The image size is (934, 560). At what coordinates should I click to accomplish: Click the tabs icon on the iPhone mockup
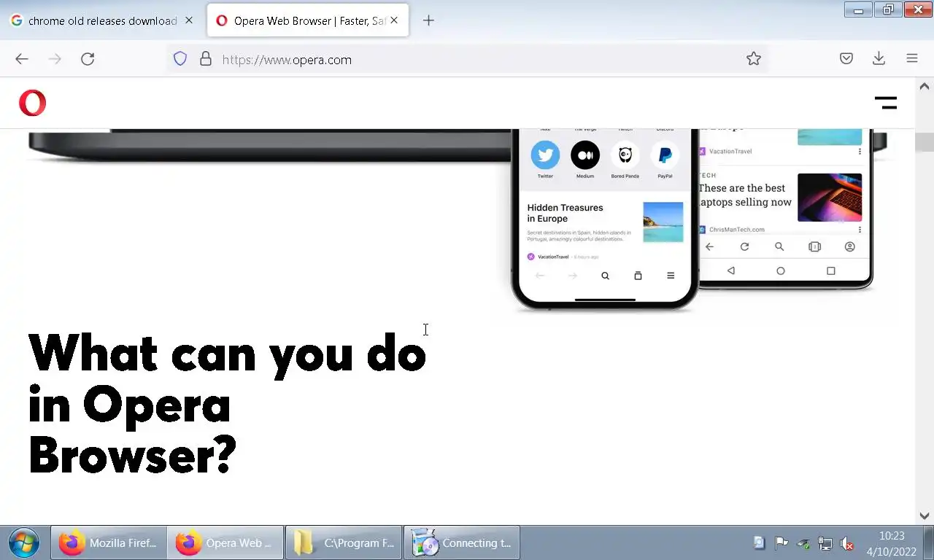(638, 276)
